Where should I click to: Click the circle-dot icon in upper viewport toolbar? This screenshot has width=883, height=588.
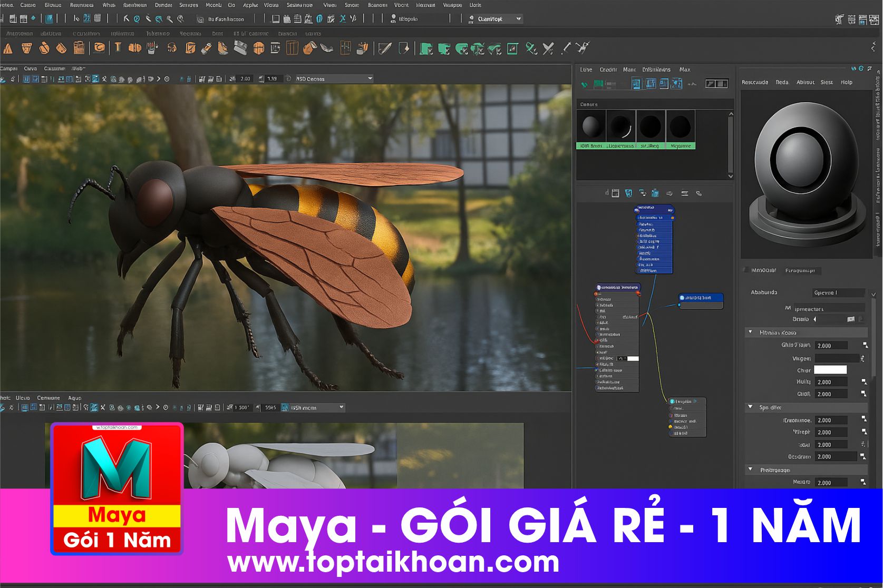coord(167,79)
